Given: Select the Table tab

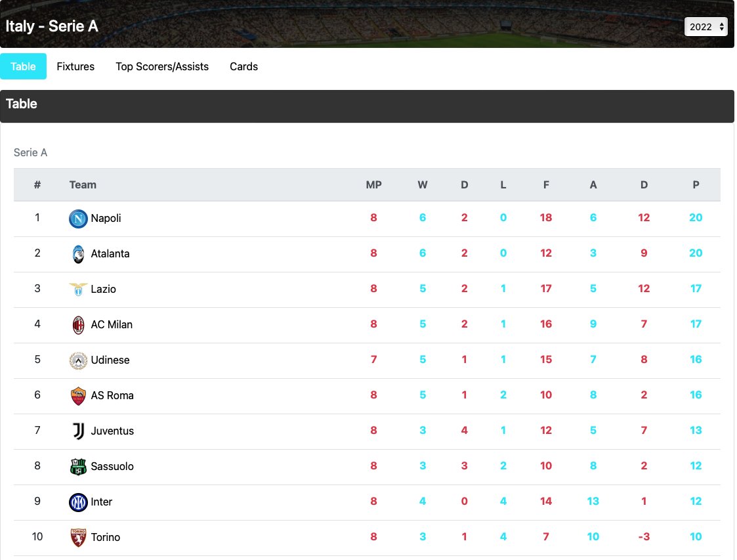Looking at the screenshot, I should point(23,66).
